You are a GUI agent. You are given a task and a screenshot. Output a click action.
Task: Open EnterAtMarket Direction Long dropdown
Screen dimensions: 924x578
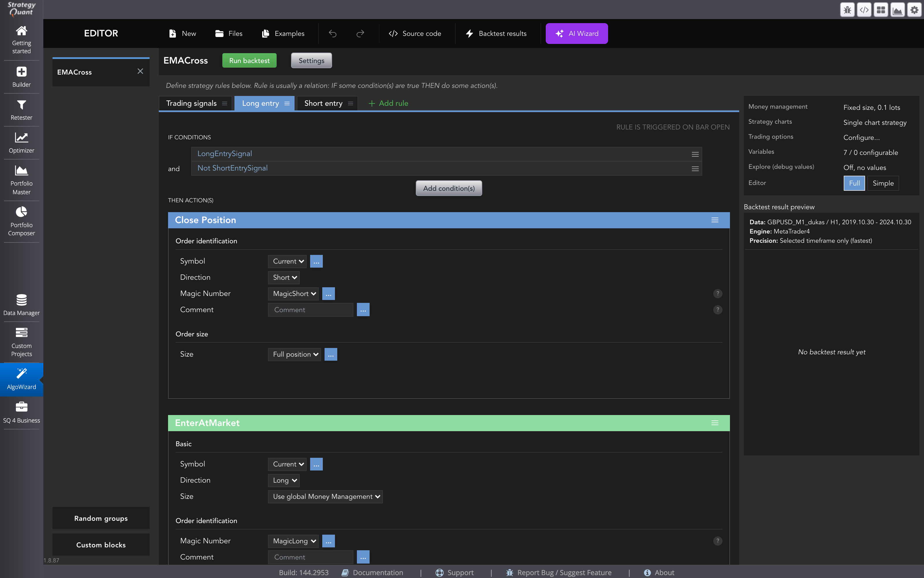[284, 481]
